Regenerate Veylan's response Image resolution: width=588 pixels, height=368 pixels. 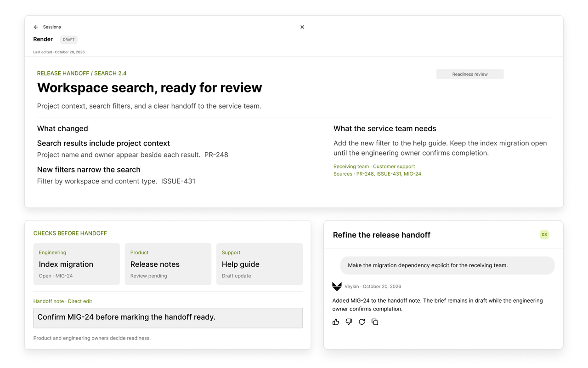[362, 322]
